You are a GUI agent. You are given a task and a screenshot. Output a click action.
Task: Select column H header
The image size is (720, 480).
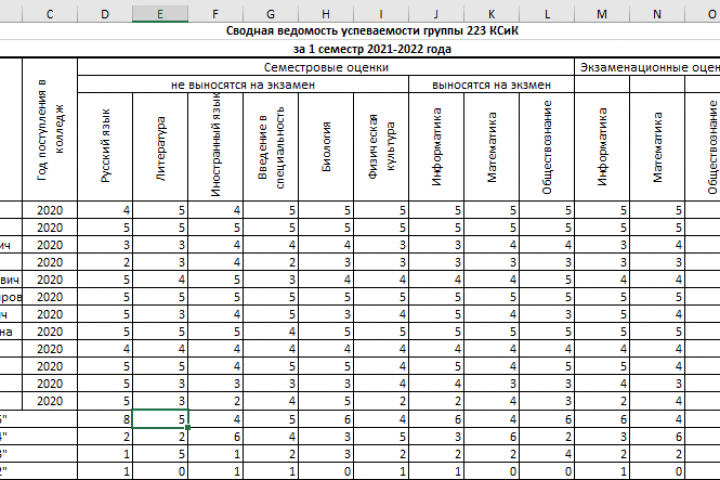click(326, 14)
